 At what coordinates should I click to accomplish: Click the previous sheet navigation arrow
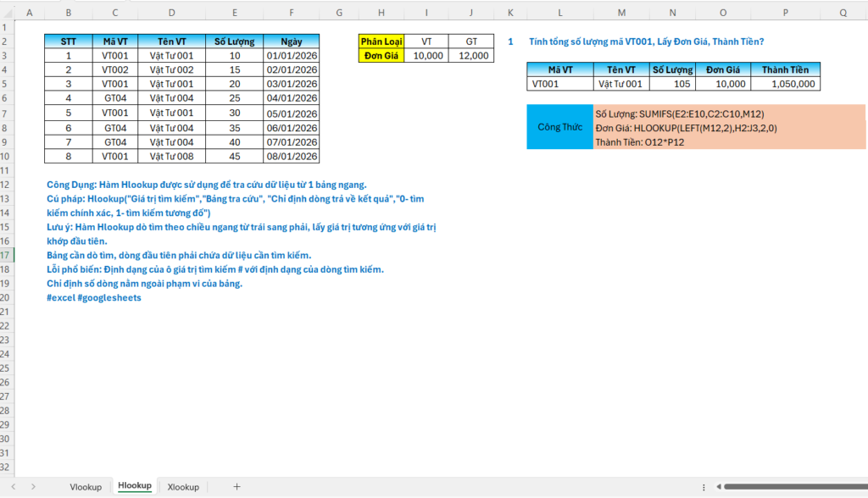[x=14, y=487]
